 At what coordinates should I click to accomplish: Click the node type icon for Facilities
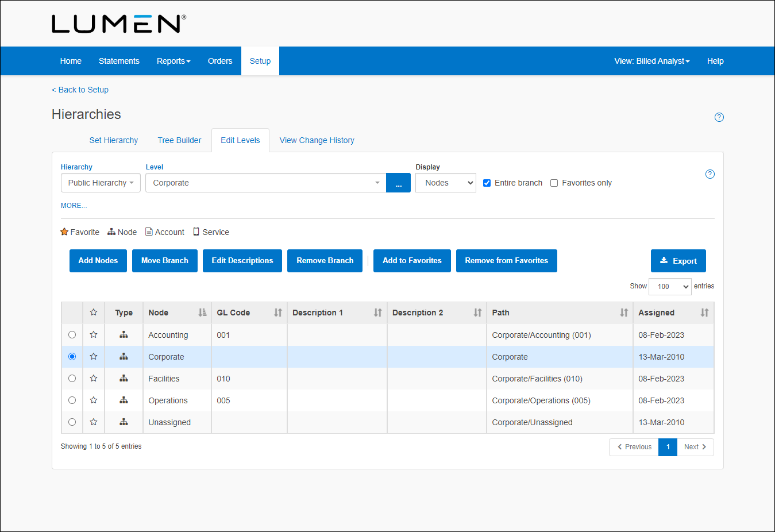coord(124,378)
